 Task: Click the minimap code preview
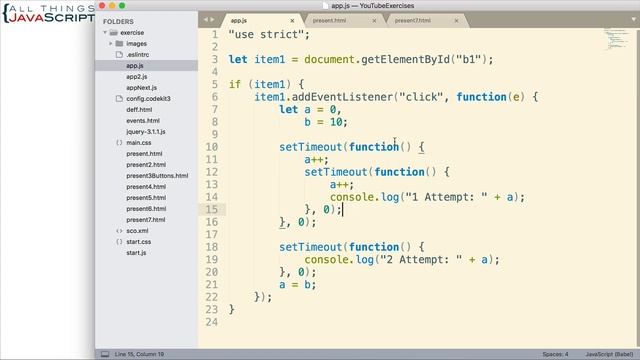point(616,39)
